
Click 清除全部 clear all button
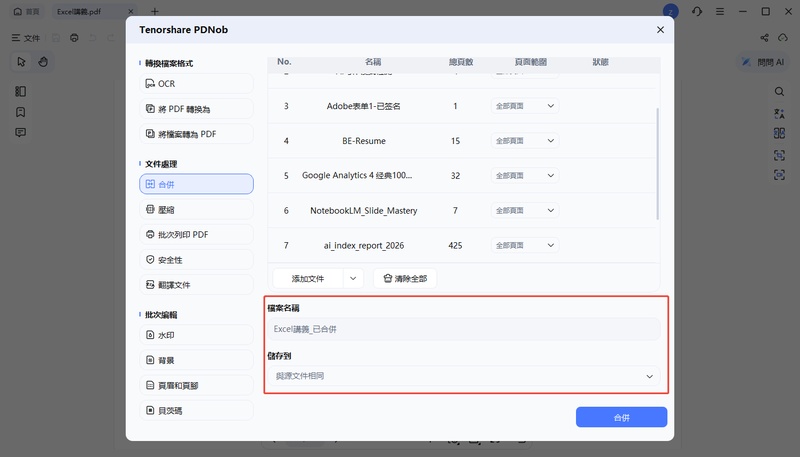[405, 278]
